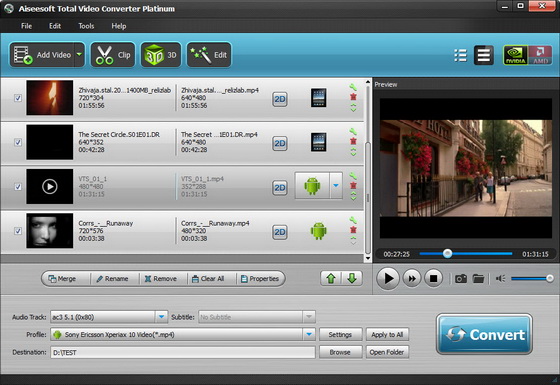Image resolution: width=560 pixels, height=385 pixels.
Task: Switch to compact list view
Action: click(460, 55)
